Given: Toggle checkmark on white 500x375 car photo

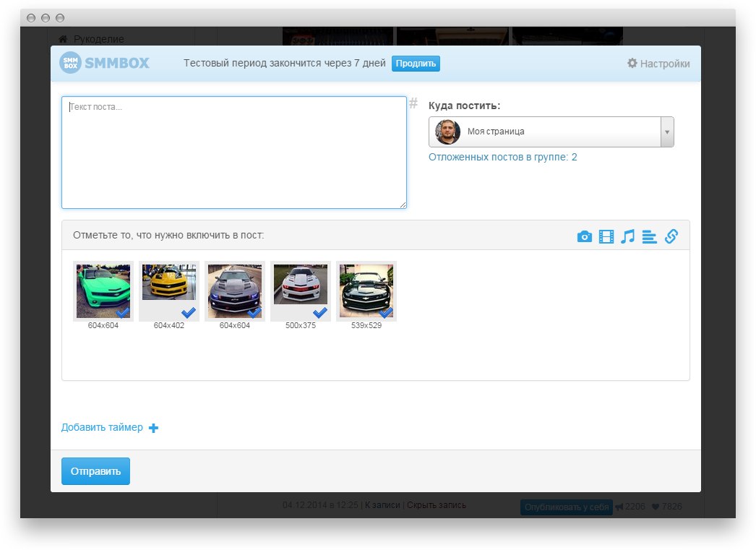Looking at the screenshot, I should 319,312.
